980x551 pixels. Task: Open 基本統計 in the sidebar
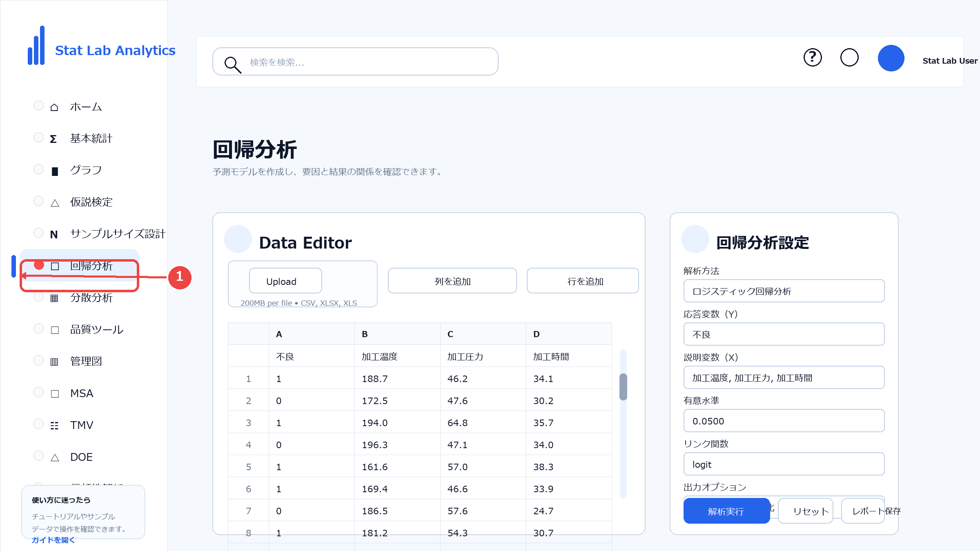[x=91, y=139]
